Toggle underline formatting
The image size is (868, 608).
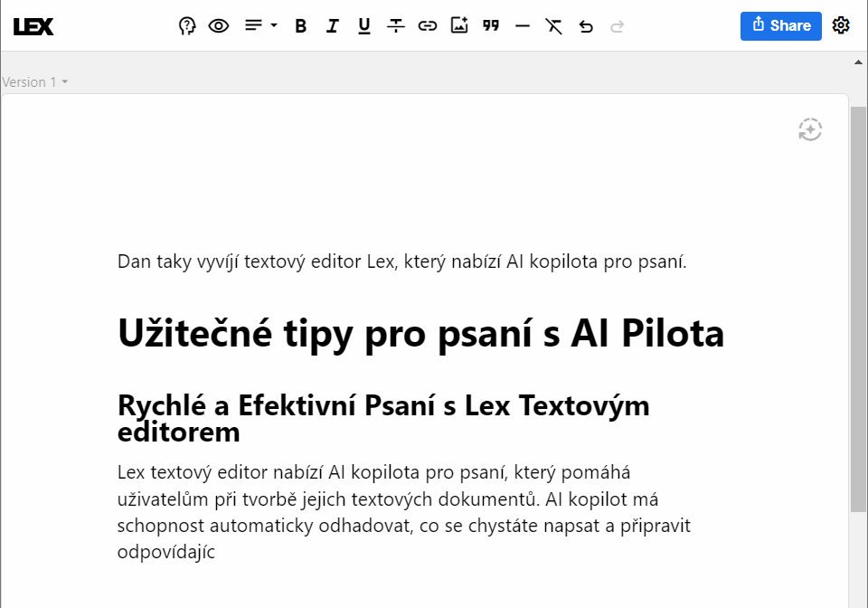[363, 25]
